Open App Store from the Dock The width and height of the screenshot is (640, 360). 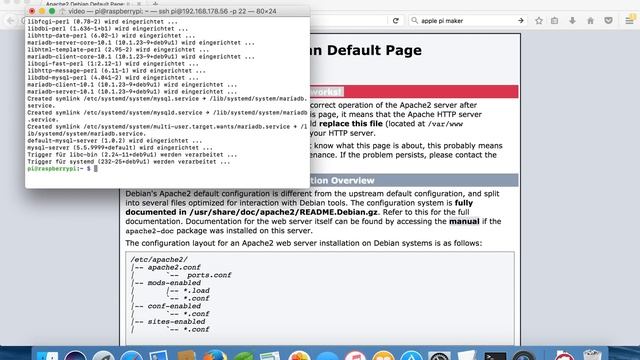click(x=411, y=356)
